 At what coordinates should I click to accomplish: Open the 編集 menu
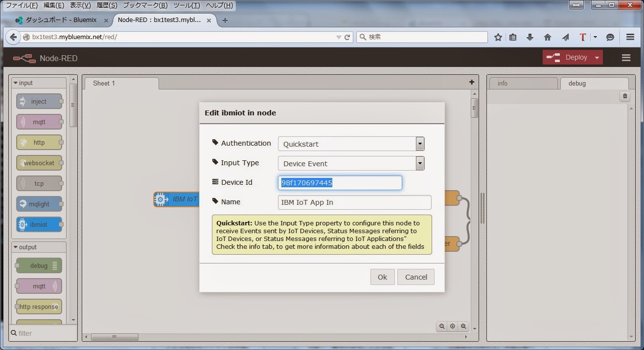click(x=54, y=5)
